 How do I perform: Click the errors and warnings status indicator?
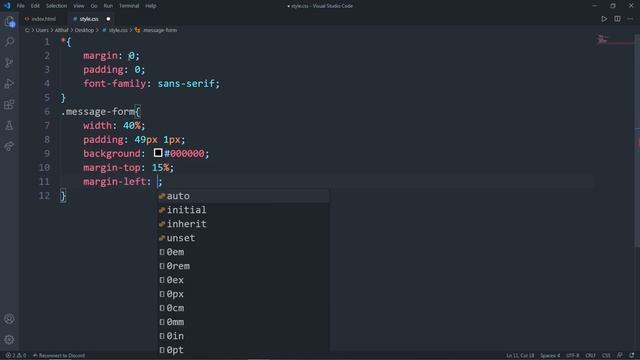click(16, 356)
